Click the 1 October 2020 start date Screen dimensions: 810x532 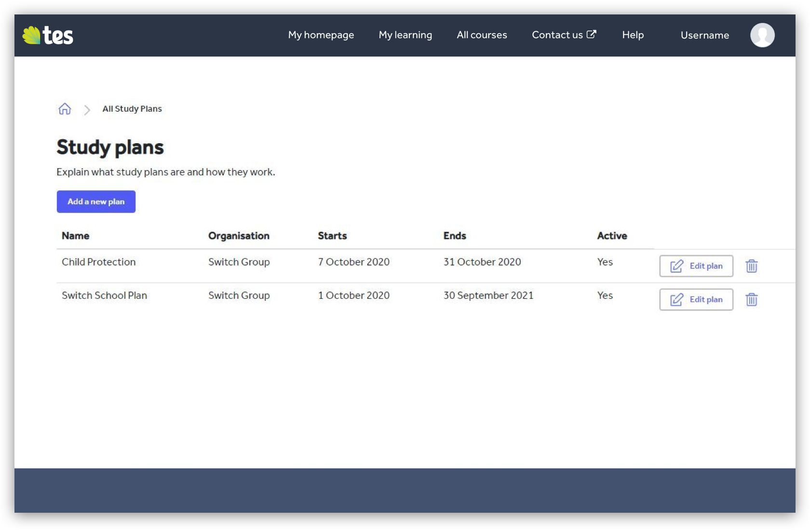tap(353, 295)
